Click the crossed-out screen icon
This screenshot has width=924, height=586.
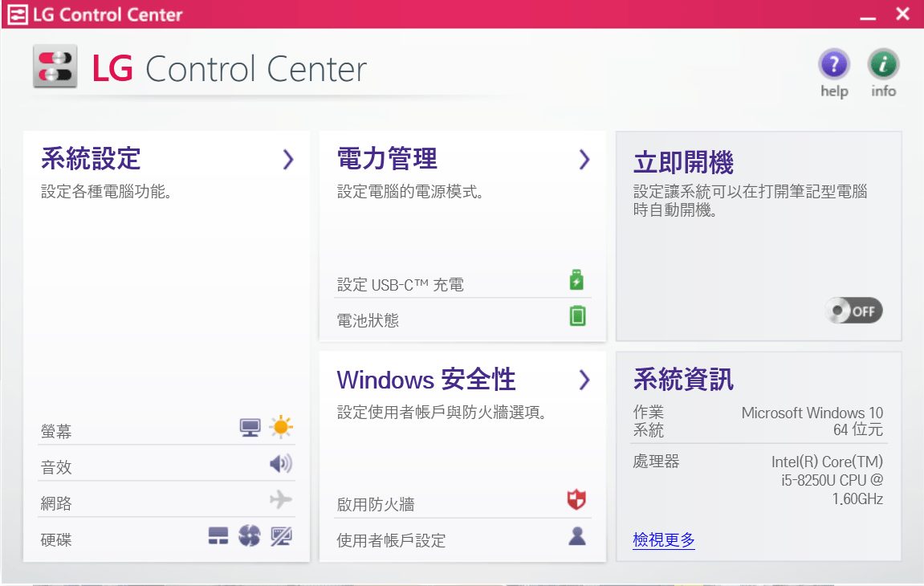pos(281,536)
